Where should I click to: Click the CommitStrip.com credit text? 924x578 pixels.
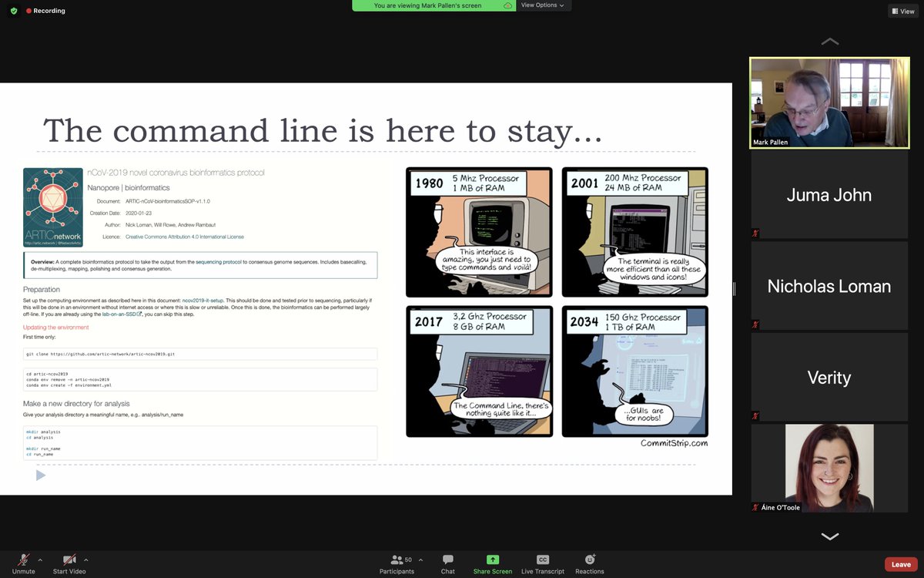(674, 443)
